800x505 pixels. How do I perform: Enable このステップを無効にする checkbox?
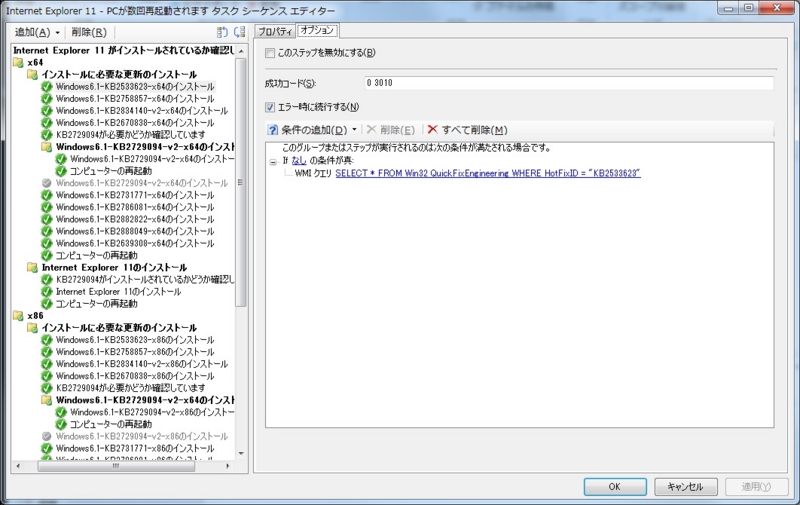tap(270, 53)
